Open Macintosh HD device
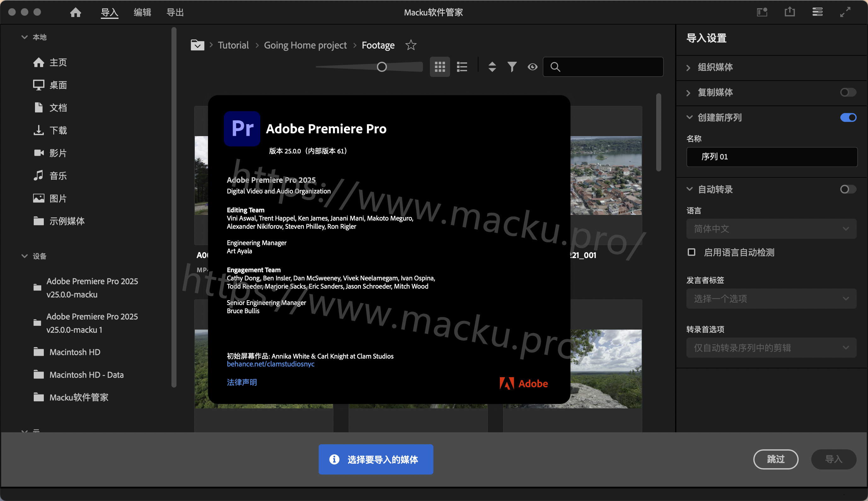This screenshot has height=501, width=868. (x=67, y=352)
